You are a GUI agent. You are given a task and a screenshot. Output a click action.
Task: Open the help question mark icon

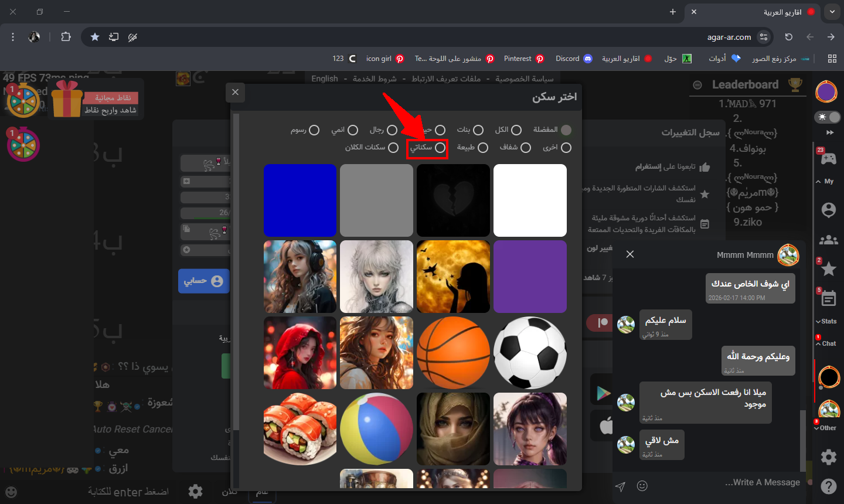tap(828, 486)
